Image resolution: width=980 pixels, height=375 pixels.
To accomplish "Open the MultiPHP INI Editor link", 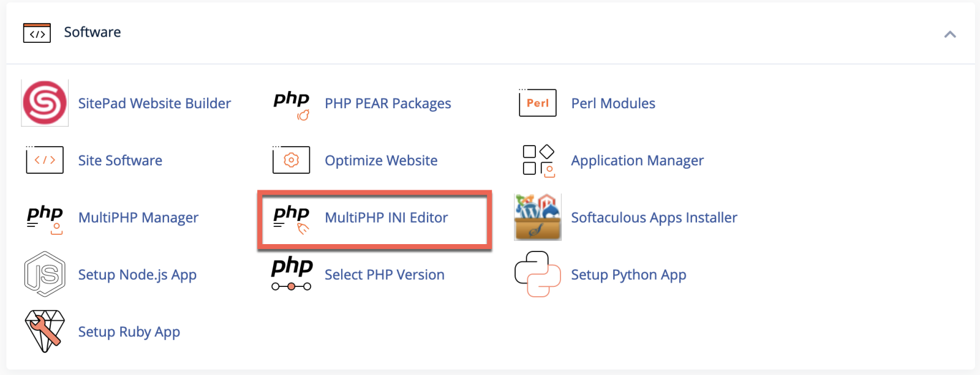I will (386, 218).
